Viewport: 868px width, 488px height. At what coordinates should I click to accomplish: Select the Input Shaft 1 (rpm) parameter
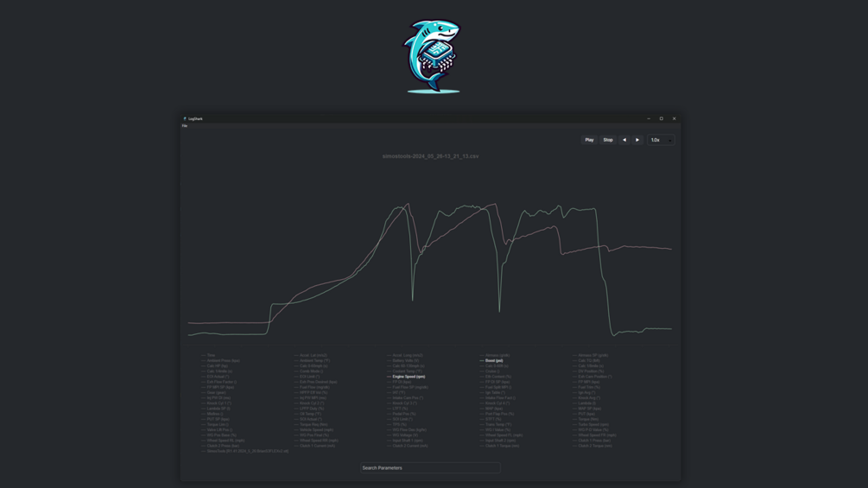click(x=405, y=440)
